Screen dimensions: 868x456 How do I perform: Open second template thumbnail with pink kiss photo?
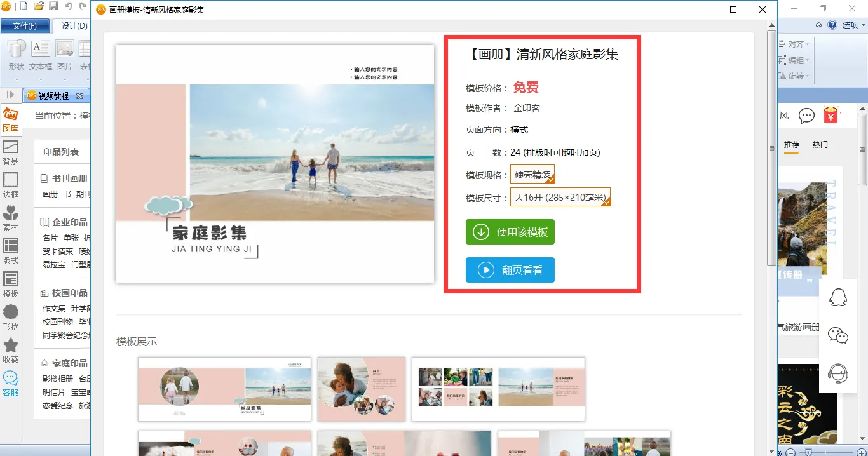[x=362, y=389]
